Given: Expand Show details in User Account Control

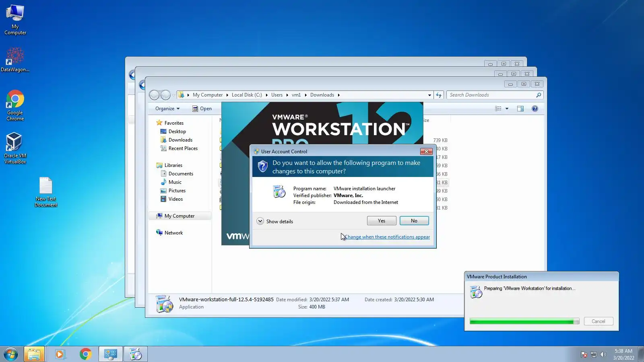Looking at the screenshot, I should click(275, 221).
